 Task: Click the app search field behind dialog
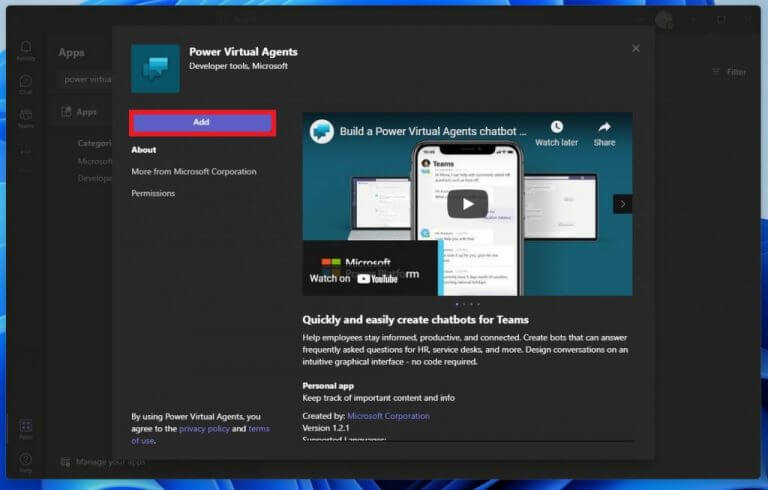click(84, 79)
